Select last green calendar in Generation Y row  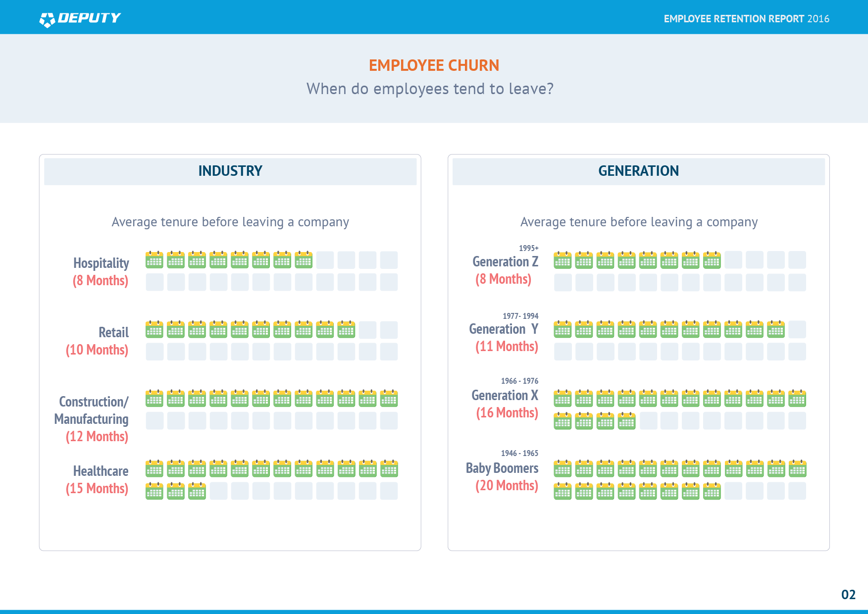pos(776,329)
